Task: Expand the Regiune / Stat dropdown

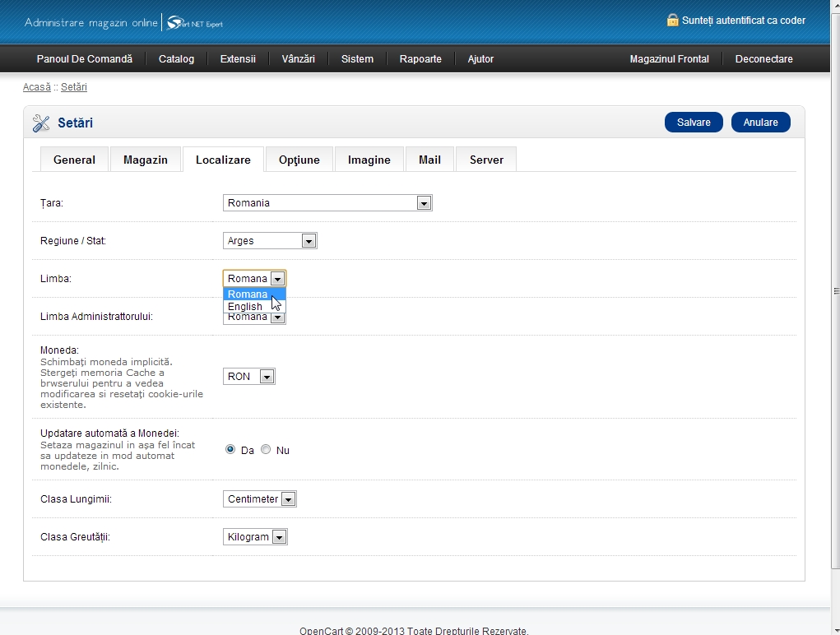Action: (270, 241)
